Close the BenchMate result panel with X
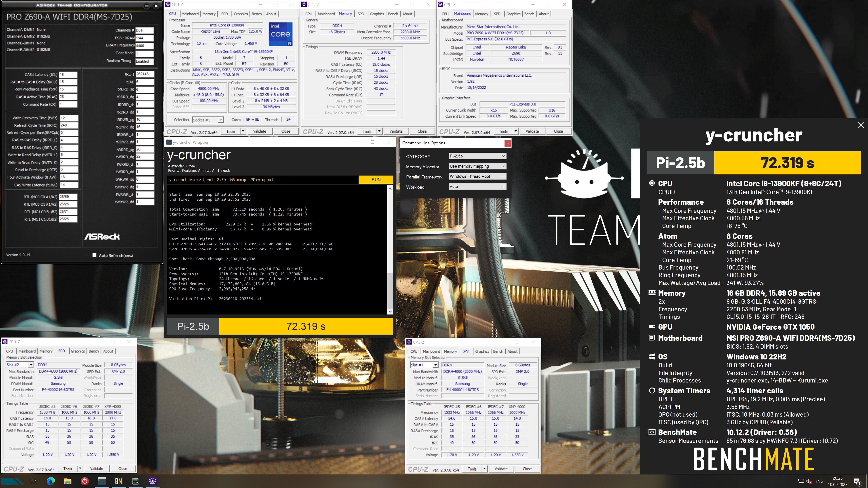 tap(861, 125)
